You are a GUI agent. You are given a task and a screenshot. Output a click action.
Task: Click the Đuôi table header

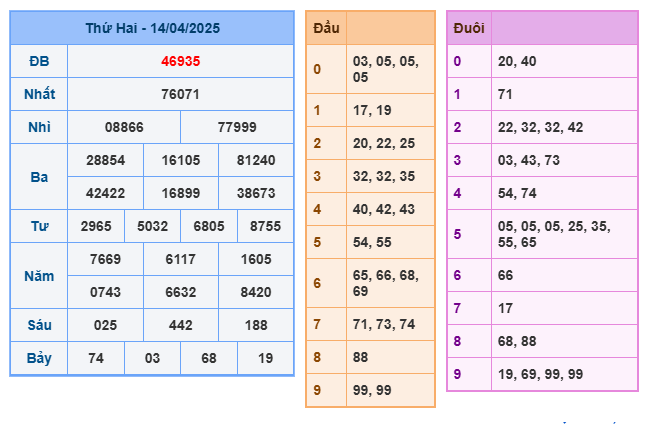tap(469, 28)
